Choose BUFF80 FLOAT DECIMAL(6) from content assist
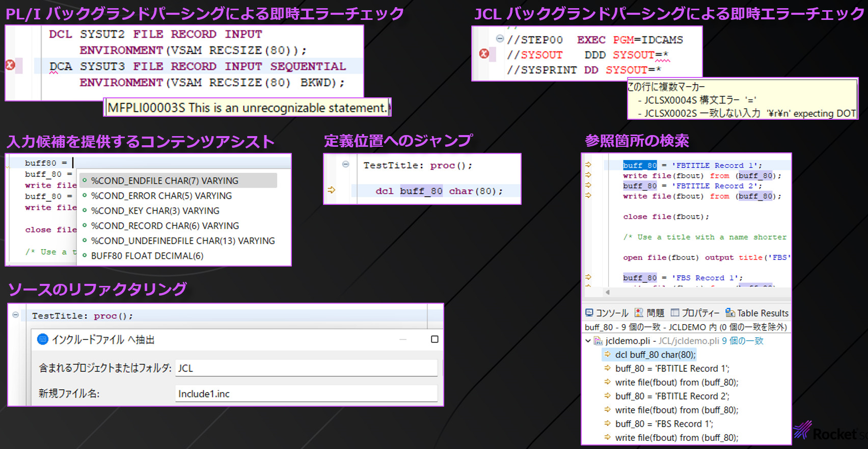868x449 pixels. 147,256
